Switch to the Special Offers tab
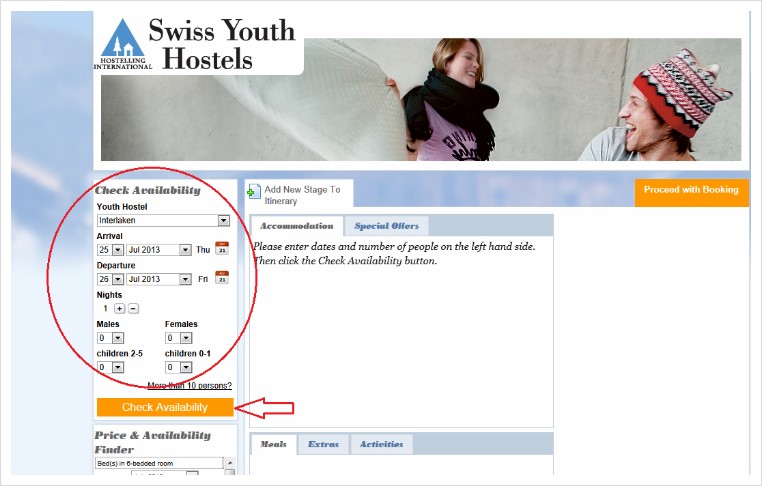Screen dimensions: 762x486 click(x=386, y=226)
